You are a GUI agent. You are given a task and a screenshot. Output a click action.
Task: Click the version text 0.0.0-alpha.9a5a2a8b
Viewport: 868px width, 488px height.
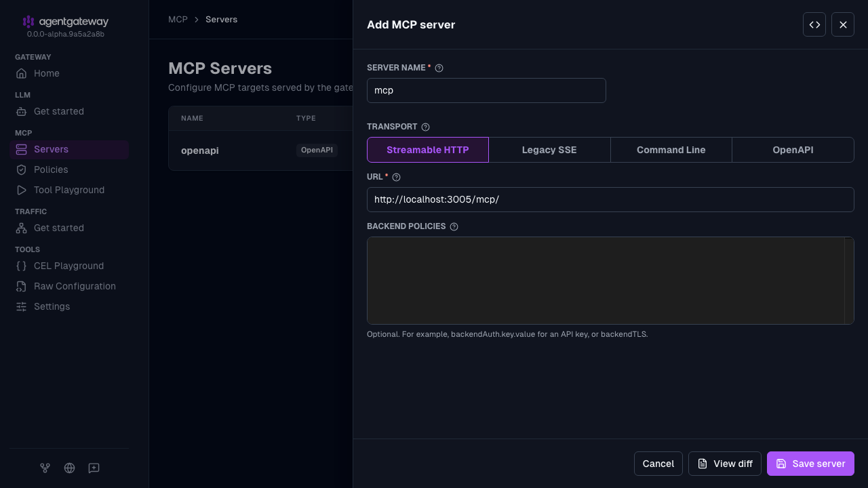(x=66, y=34)
